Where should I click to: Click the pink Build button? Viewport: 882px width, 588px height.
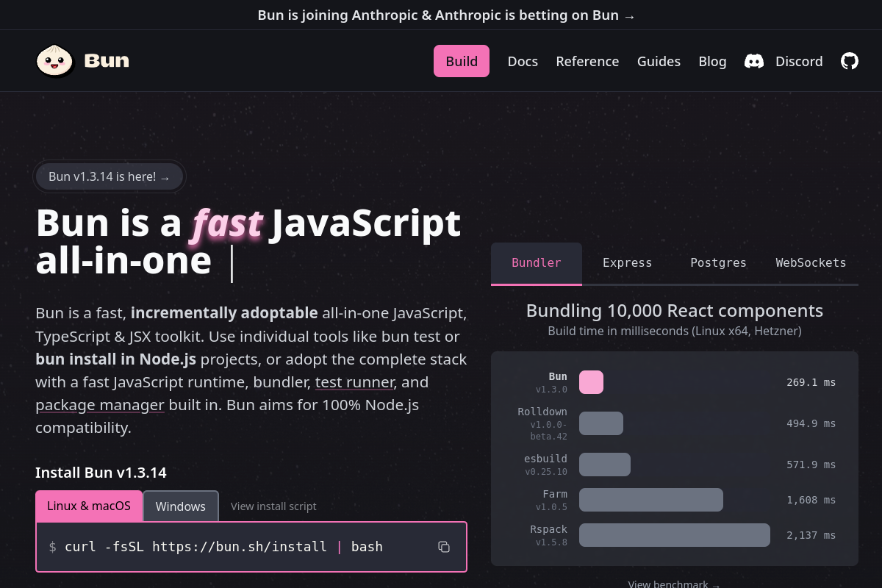coord(462,61)
